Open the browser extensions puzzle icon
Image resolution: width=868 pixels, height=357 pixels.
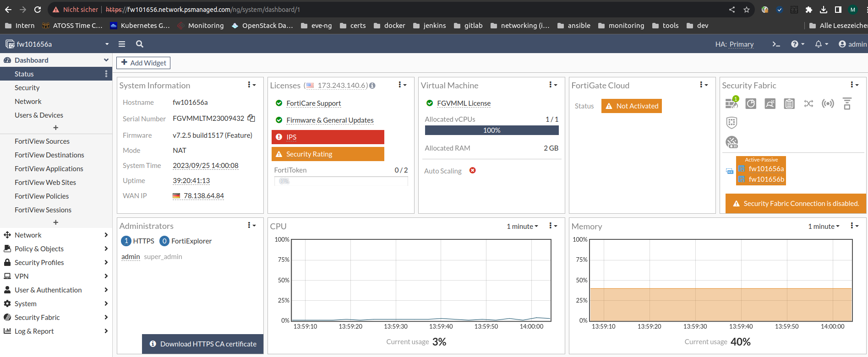(x=809, y=9)
